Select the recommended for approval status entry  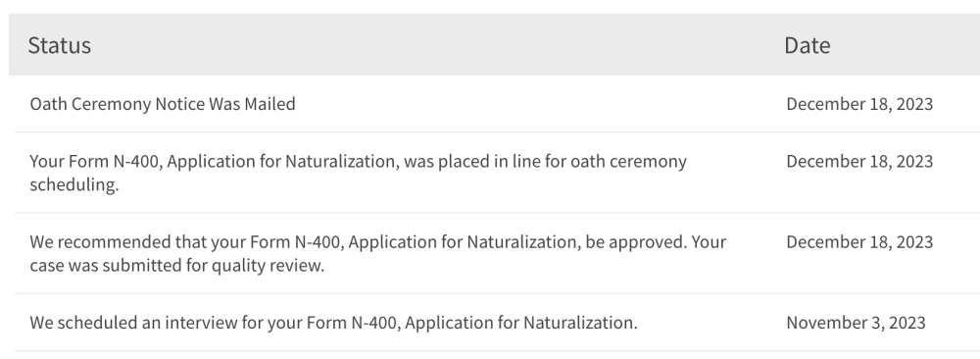coord(377,253)
